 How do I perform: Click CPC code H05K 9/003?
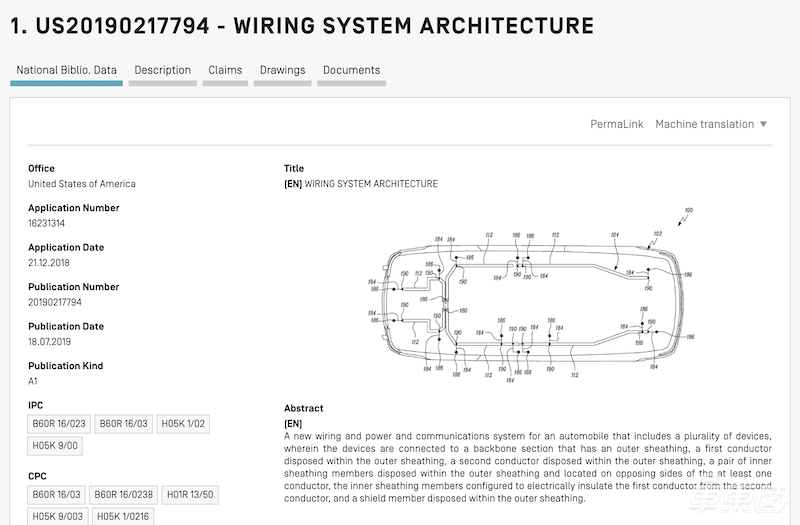coord(58,516)
